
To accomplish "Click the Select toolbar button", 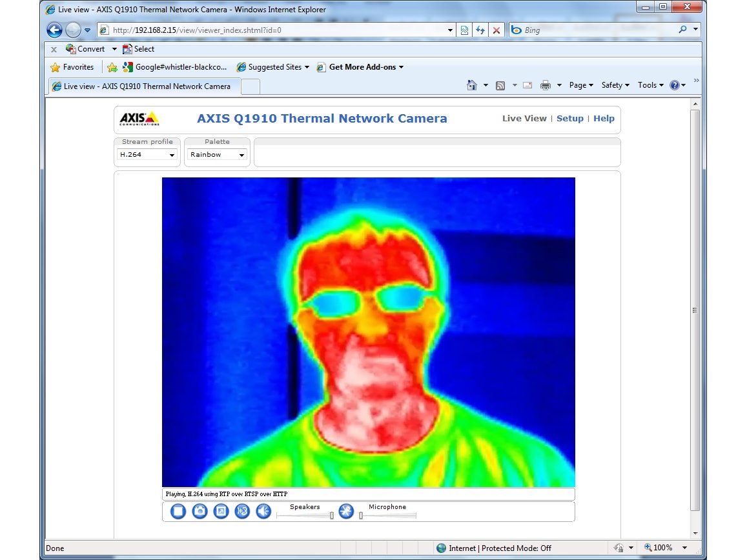I will (x=139, y=49).
